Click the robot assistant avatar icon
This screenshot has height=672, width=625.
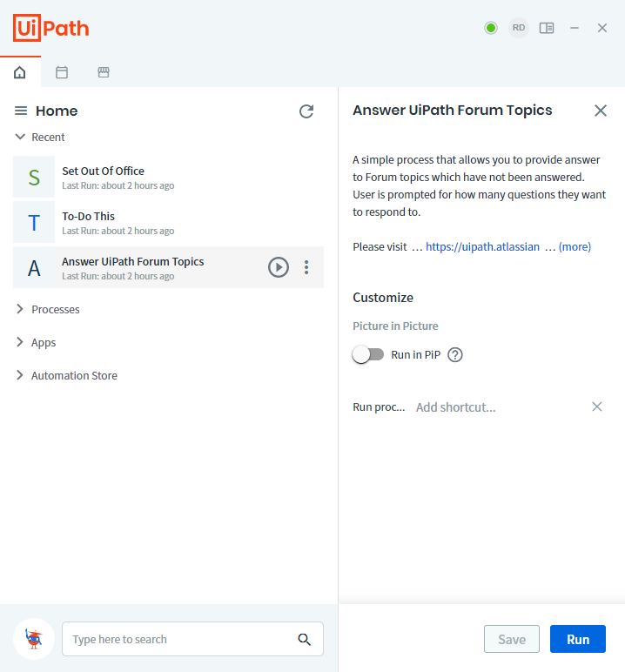coord(34,639)
